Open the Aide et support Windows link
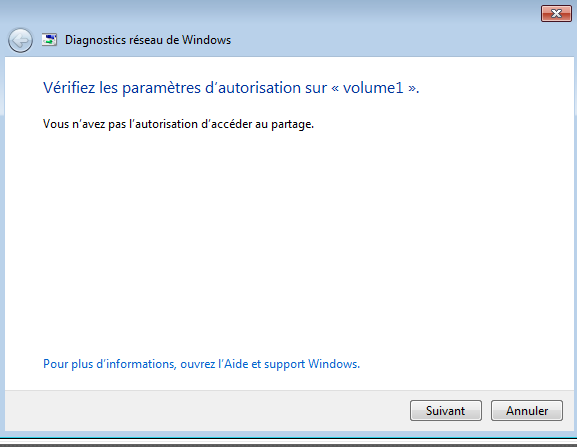 201,364
